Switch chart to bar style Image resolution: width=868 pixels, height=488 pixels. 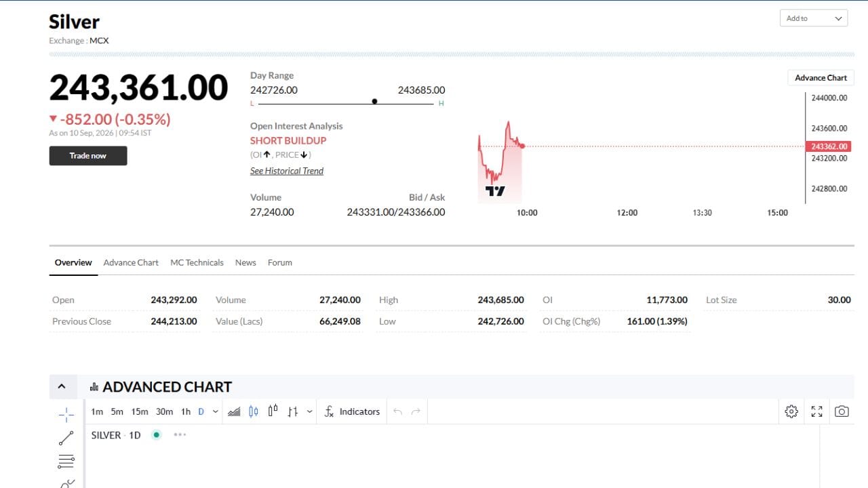pyautogui.click(x=293, y=411)
